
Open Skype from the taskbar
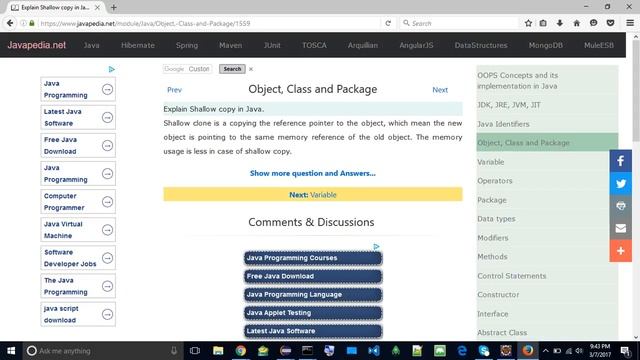tap(484, 351)
